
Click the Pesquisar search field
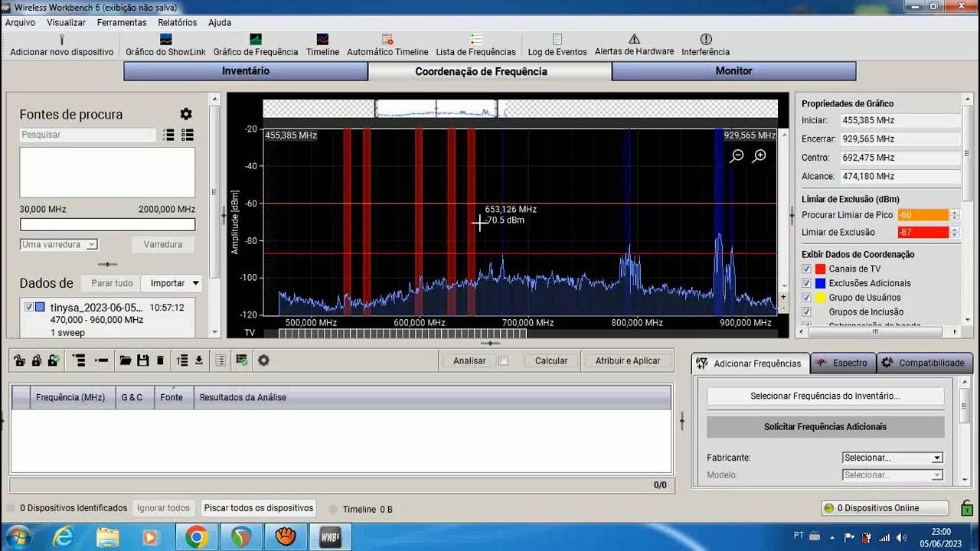pos(88,135)
